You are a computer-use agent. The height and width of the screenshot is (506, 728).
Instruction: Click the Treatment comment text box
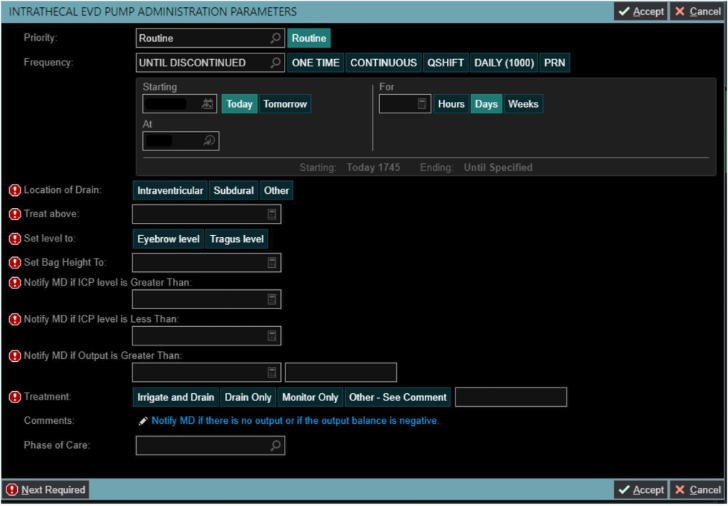click(x=511, y=397)
